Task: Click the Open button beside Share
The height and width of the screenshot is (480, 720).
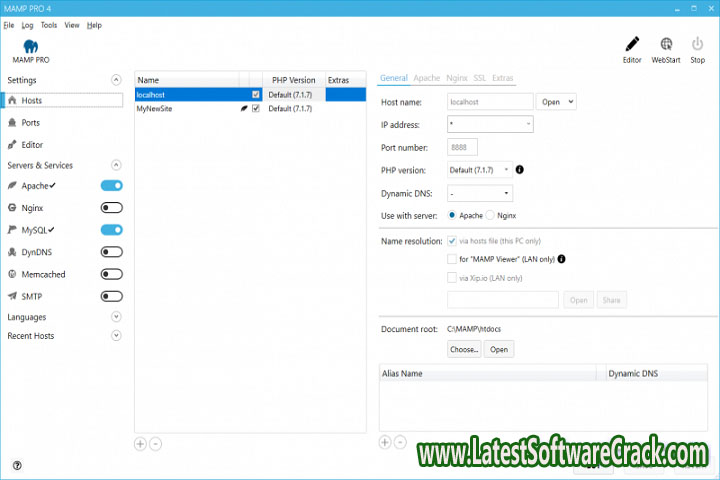Action: pos(579,300)
